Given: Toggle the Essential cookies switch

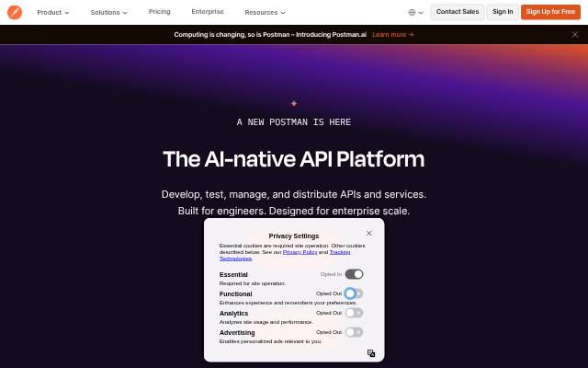Looking at the screenshot, I should (354, 274).
